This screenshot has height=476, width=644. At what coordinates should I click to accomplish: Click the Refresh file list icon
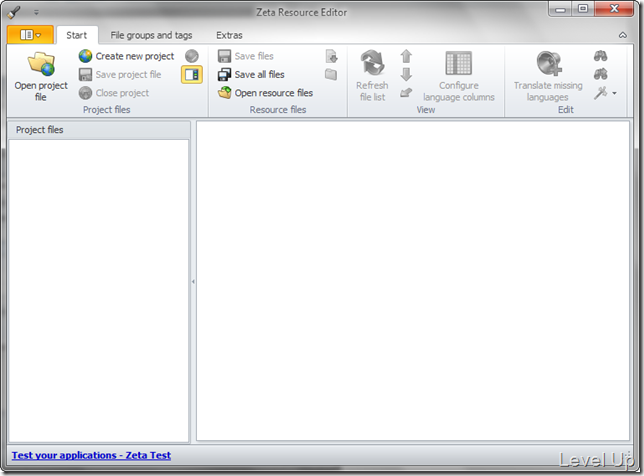(372, 63)
